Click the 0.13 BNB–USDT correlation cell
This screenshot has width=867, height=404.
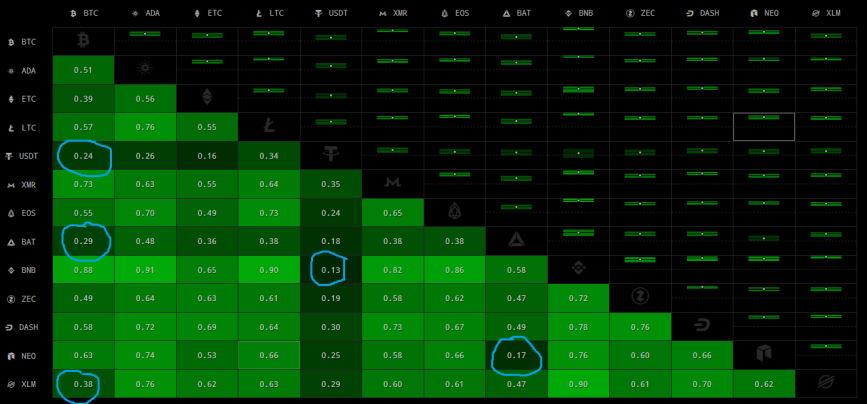pos(331,270)
